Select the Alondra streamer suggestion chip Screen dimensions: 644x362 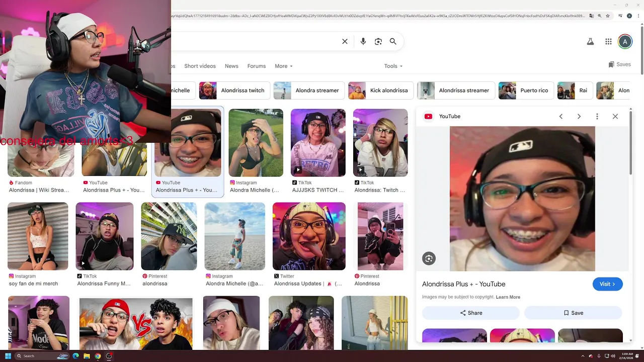click(308, 90)
